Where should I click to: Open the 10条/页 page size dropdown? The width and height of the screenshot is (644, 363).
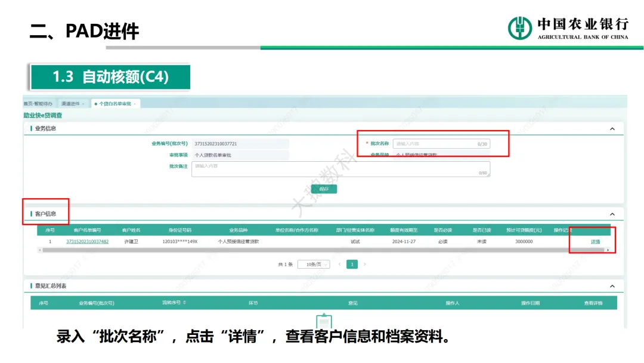coord(314,264)
